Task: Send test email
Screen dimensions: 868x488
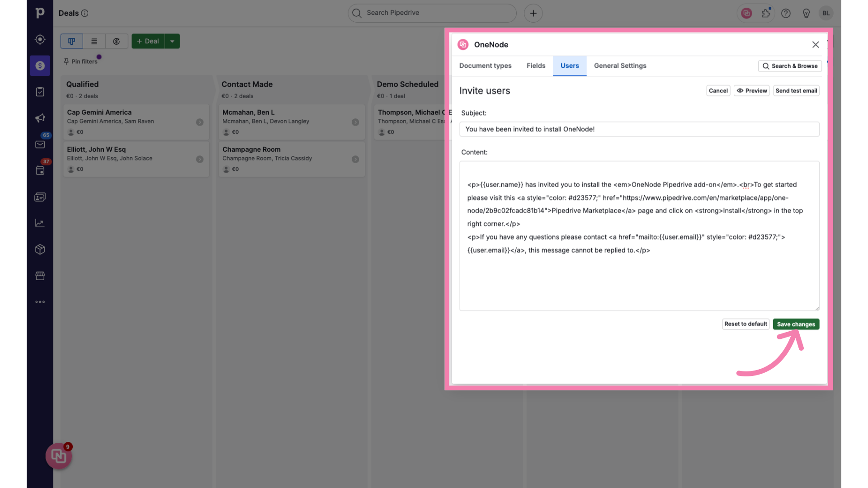Action: [796, 90]
